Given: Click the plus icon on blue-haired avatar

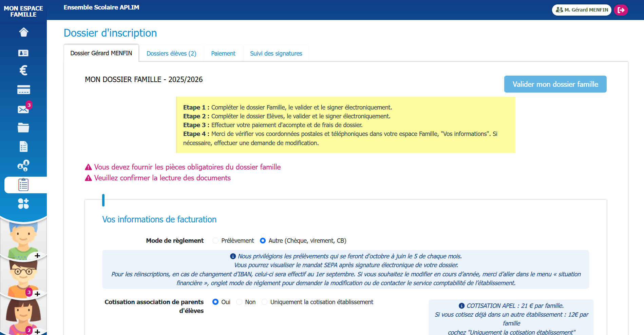Looking at the screenshot, I should click(37, 256).
